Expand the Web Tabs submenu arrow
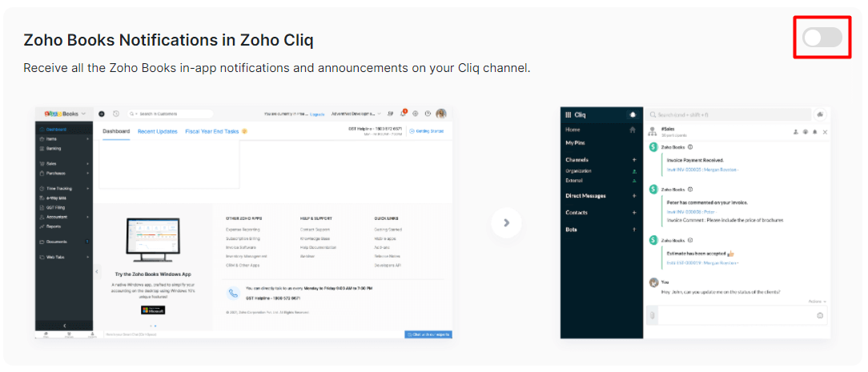This screenshot has width=868, height=372. (87, 257)
